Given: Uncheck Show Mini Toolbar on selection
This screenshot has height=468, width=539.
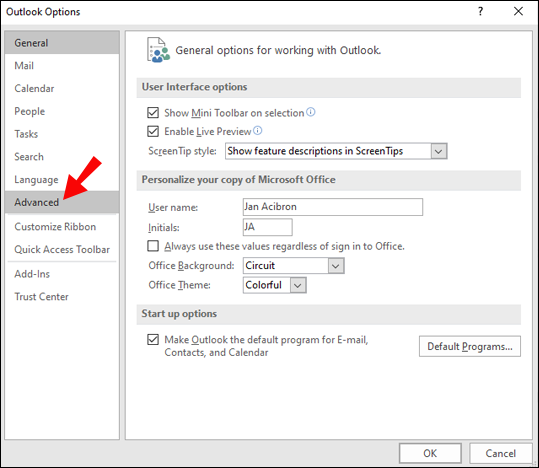Looking at the screenshot, I should click(x=153, y=113).
